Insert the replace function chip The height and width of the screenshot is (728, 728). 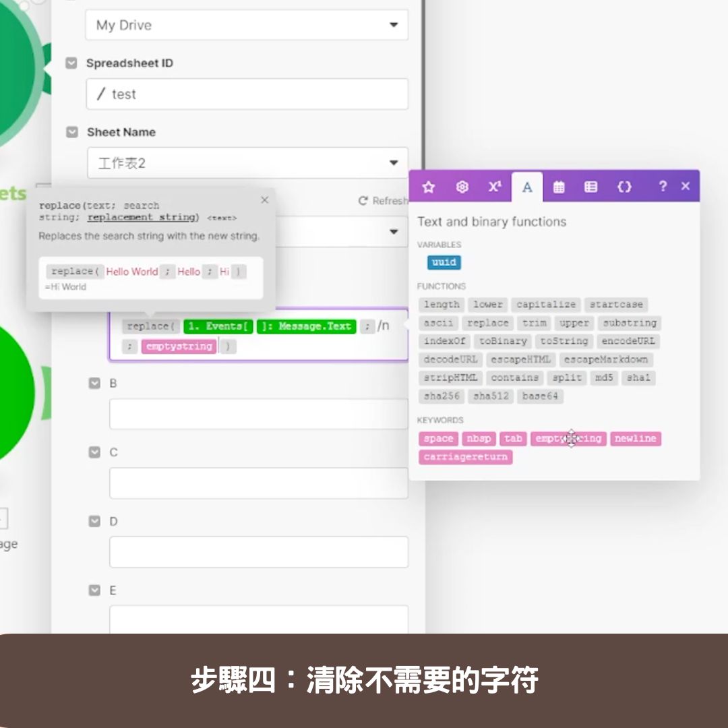pyautogui.click(x=487, y=323)
